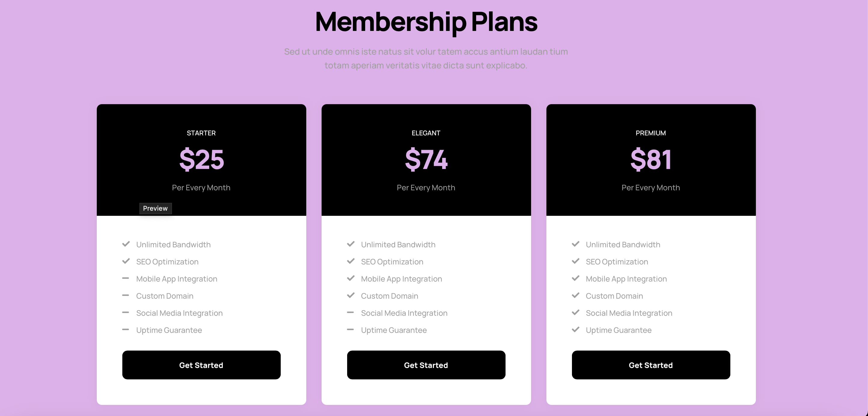Select the checkmark beside Uptime Guarantee in Premium plan
Viewport: 868px width, 416px height.
pos(575,330)
